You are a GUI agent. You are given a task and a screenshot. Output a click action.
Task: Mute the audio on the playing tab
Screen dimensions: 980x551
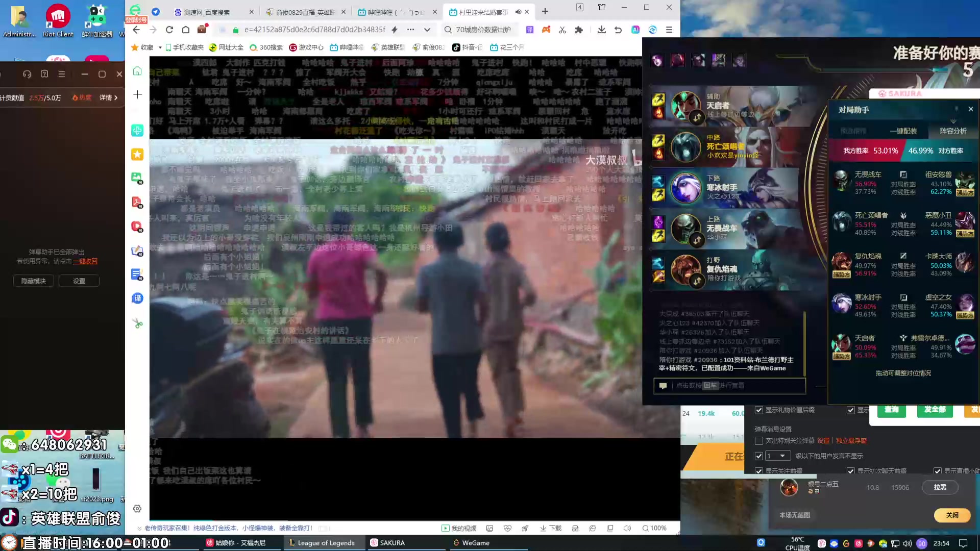pyautogui.click(x=518, y=12)
